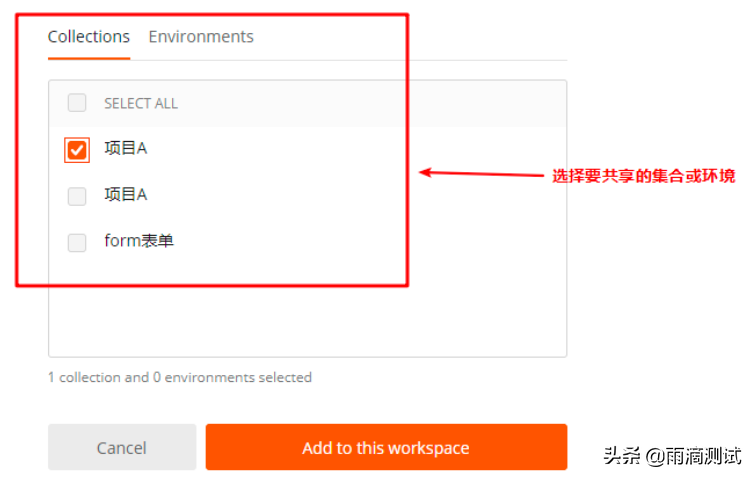Click the SELECT ALL label text

[141, 103]
